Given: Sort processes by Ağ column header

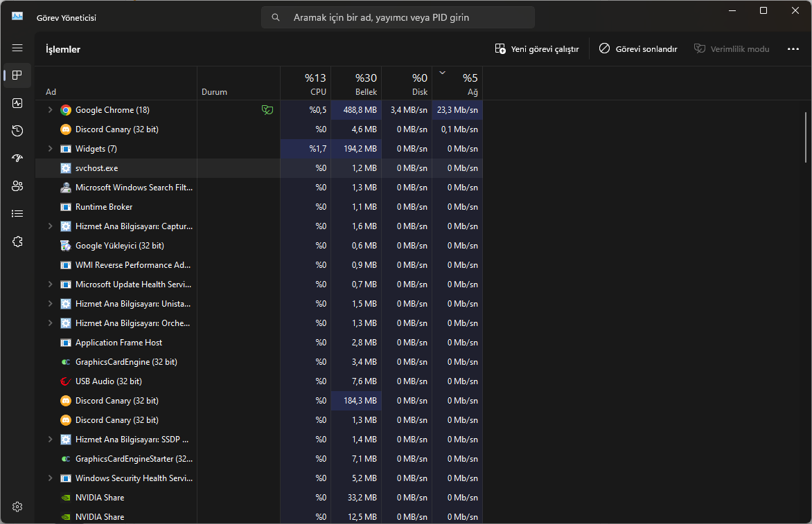Looking at the screenshot, I should click(x=457, y=83).
